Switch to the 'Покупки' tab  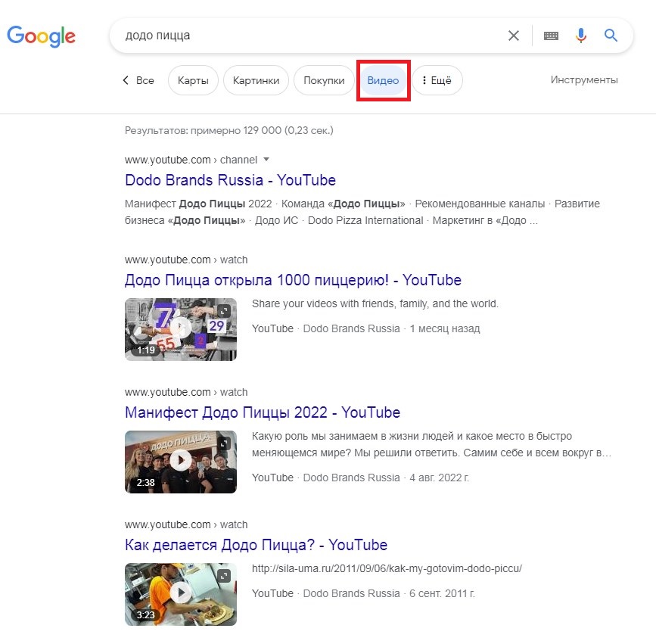(324, 80)
